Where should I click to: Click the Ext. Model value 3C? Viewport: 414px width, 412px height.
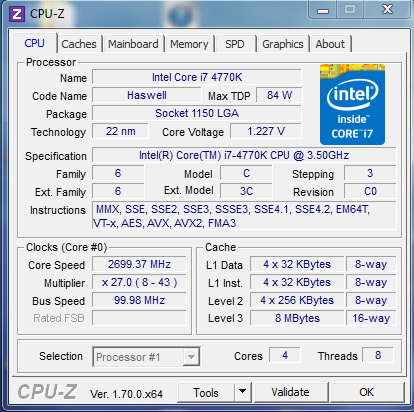pyautogui.click(x=246, y=191)
